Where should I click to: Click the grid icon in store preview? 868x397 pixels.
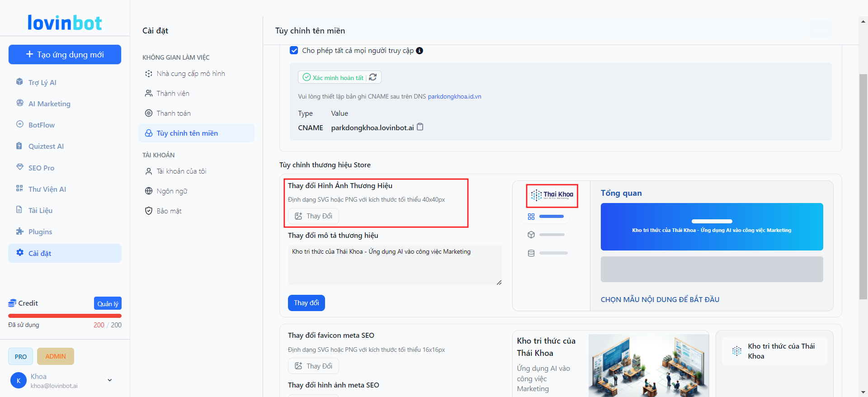pos(531,217)
